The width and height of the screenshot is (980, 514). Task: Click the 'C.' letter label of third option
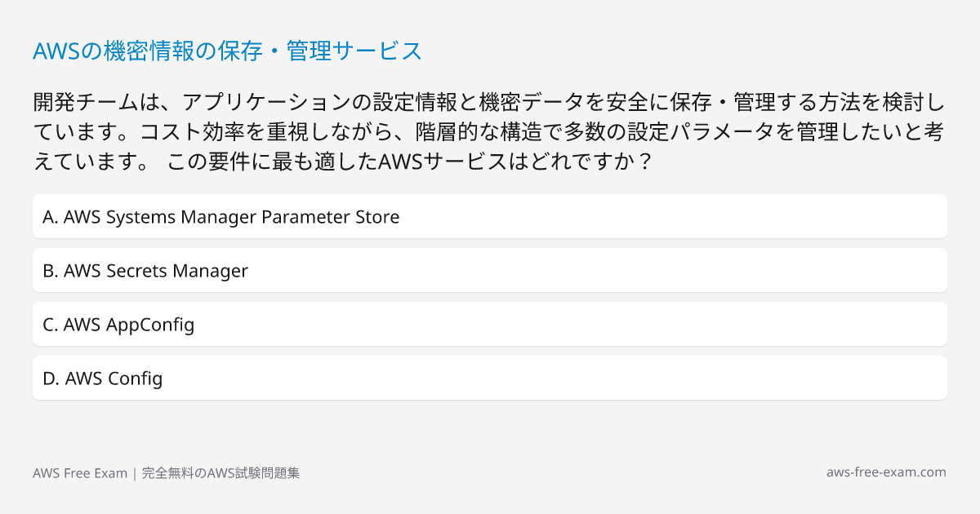(x=51, y=325)
